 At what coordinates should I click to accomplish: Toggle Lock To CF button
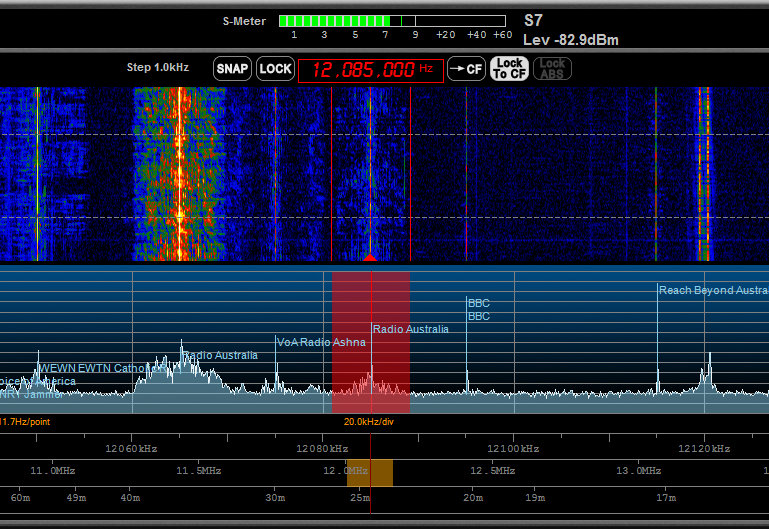click(x=510, y=69)
